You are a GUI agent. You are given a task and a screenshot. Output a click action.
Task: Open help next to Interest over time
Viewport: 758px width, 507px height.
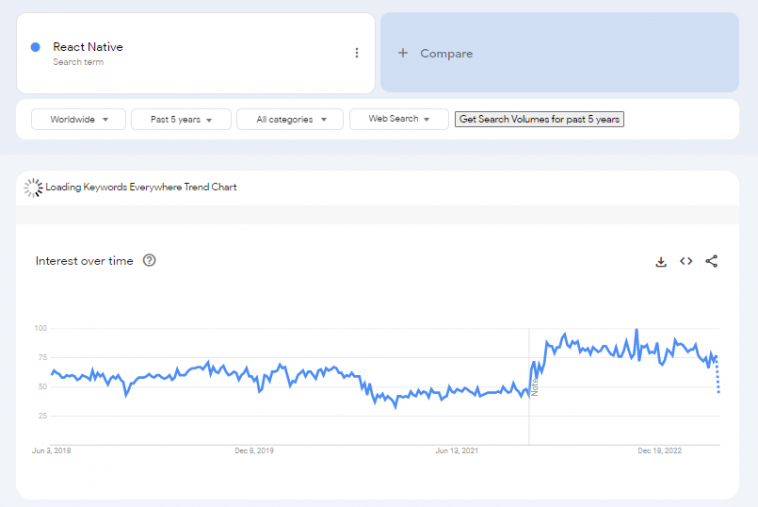pyautogui.click(x=149, y=261)
